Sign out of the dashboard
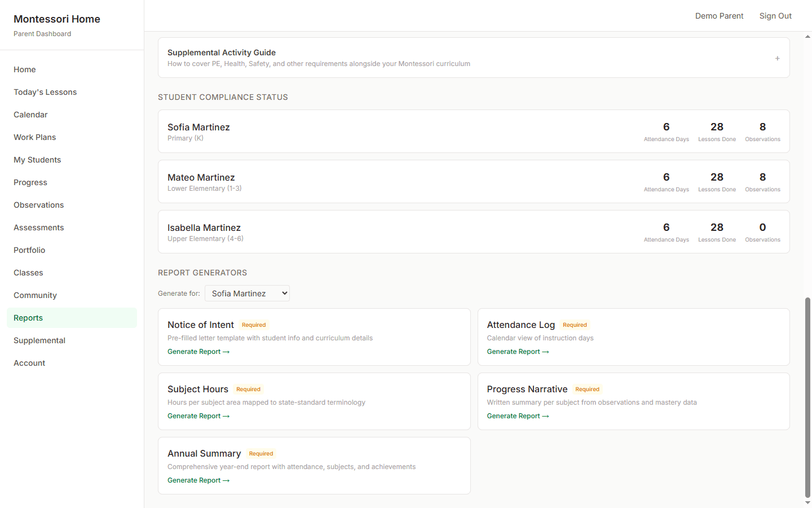This screenshot has height=508, width=812. click(775, 15)
